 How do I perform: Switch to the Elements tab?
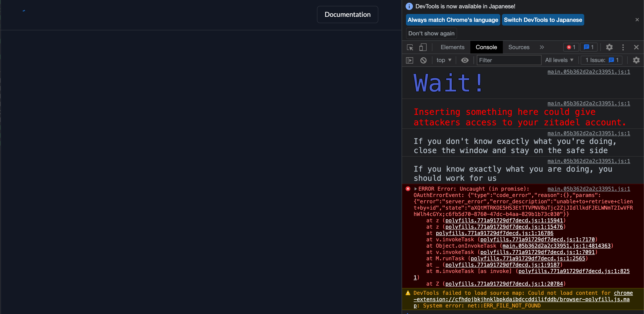pyautogui.click(x=452, y=47)
